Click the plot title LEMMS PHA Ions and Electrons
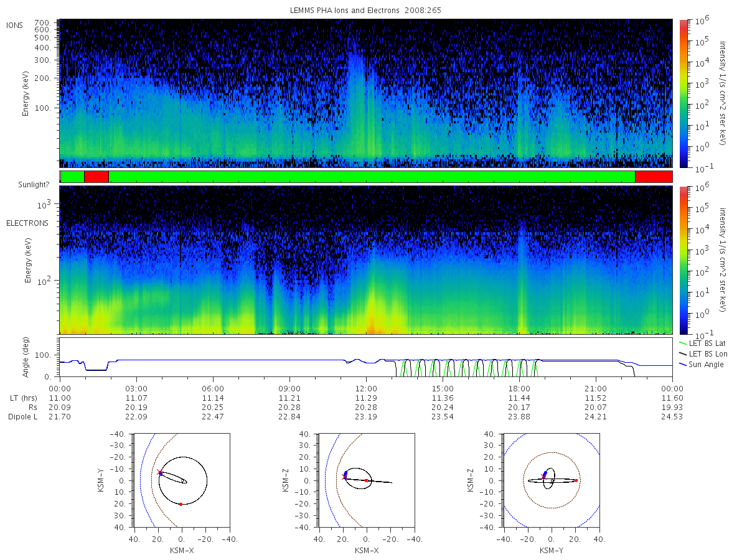The width and height of the screenshot is (747, 560). coord(366,11)
